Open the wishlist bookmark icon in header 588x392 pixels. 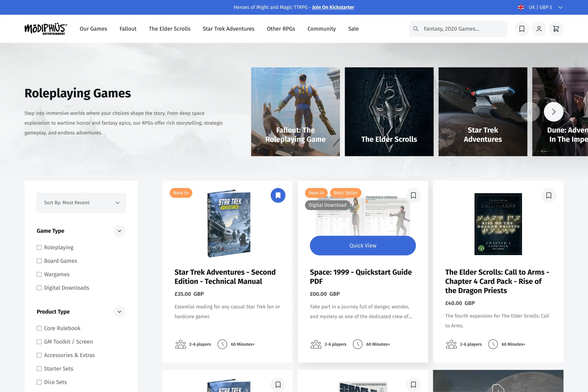coord(522,29)
